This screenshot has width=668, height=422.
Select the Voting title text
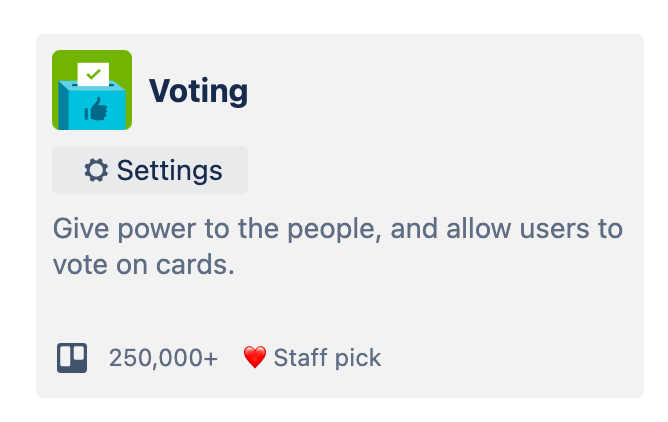coord(199,91)
